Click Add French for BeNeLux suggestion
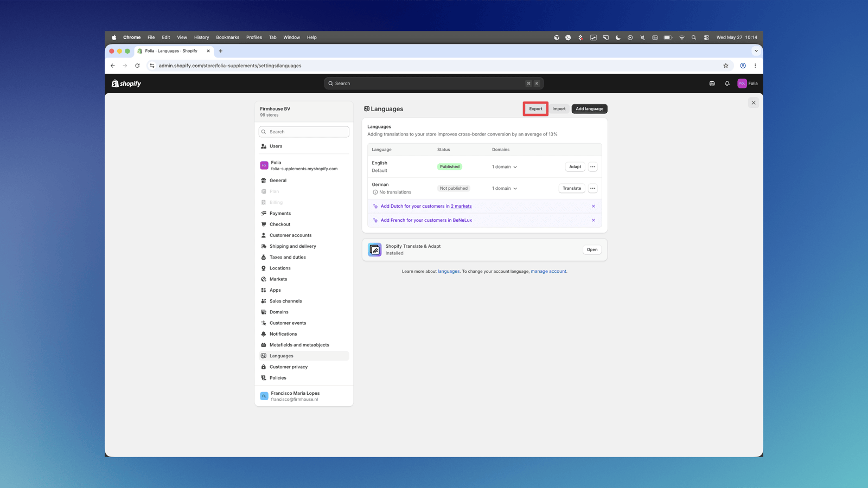 tap(426, 220)
